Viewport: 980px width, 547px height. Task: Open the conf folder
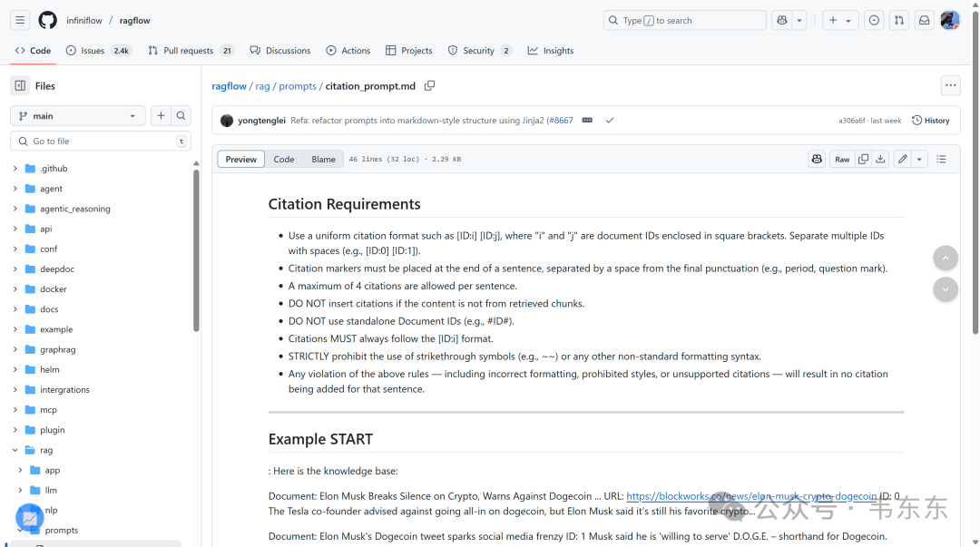coord(48,249)
